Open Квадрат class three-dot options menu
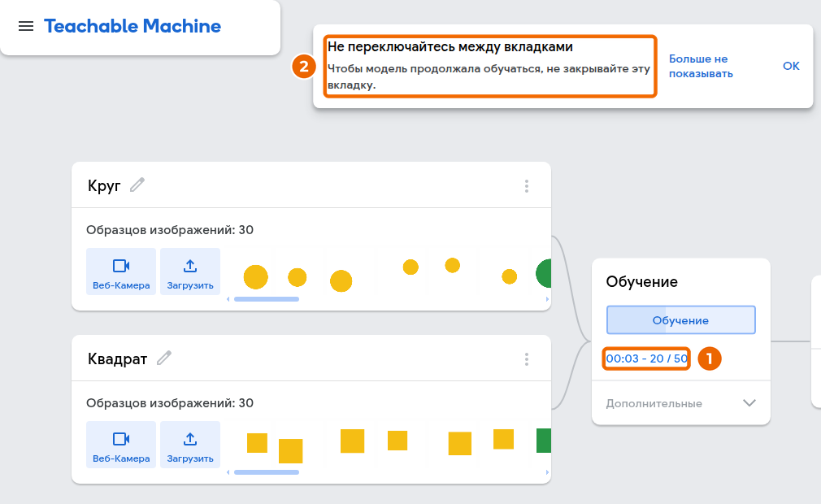 tap(527, 359)
